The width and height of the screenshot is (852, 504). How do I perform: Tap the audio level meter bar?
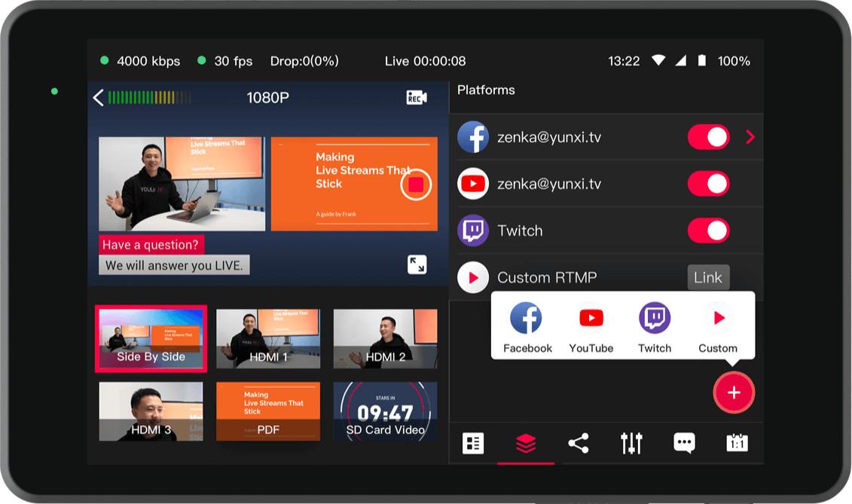pos(149,98)
